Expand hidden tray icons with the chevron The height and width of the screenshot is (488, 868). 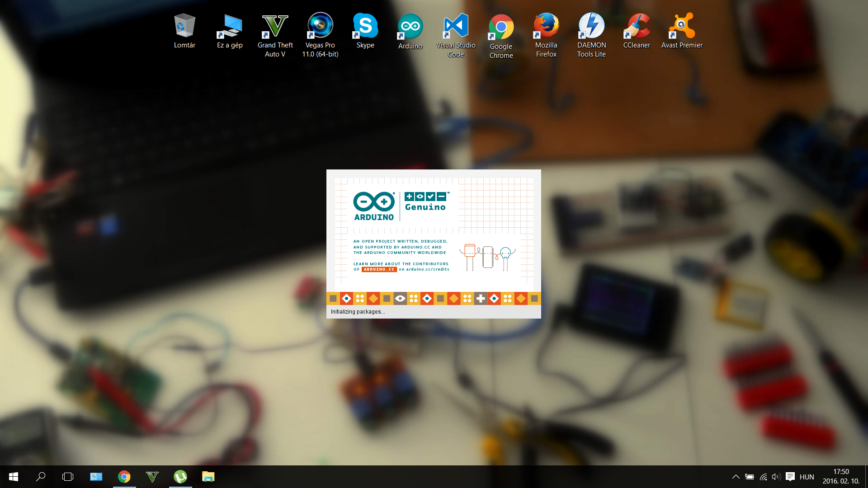(736, 477)
